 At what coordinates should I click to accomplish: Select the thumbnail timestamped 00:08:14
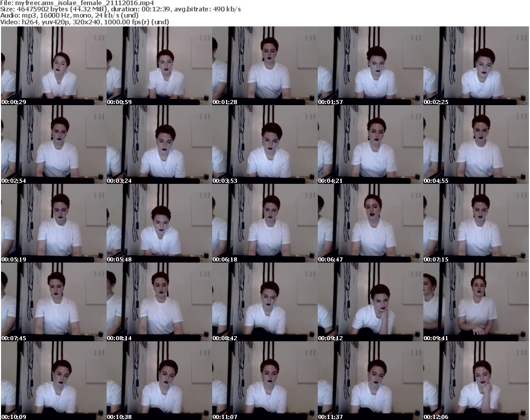[x=159, y=302]
